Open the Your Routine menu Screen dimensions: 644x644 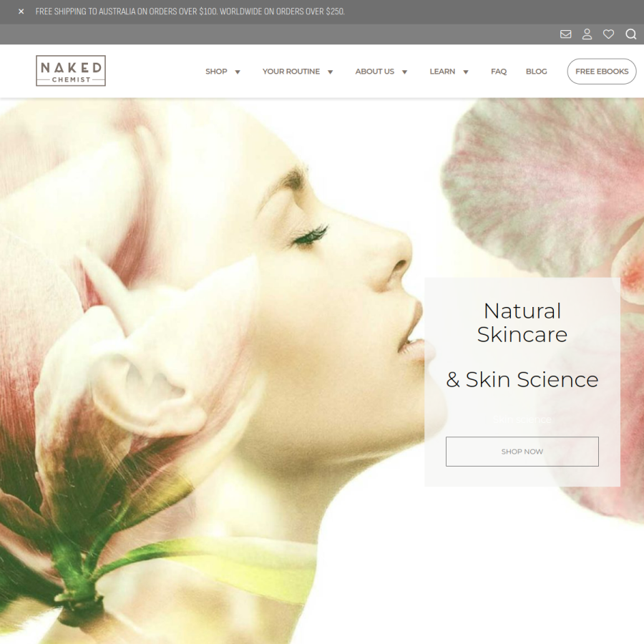291,72
